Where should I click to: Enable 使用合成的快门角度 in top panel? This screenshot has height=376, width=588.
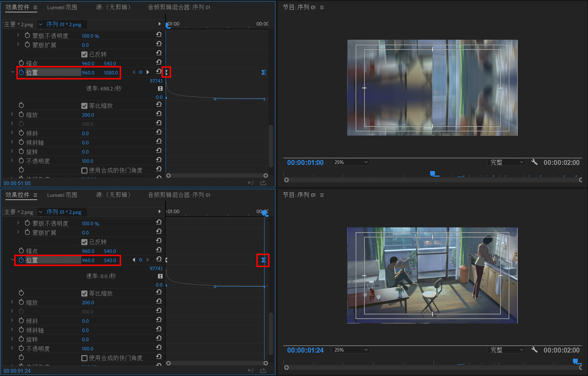point(84,170)
